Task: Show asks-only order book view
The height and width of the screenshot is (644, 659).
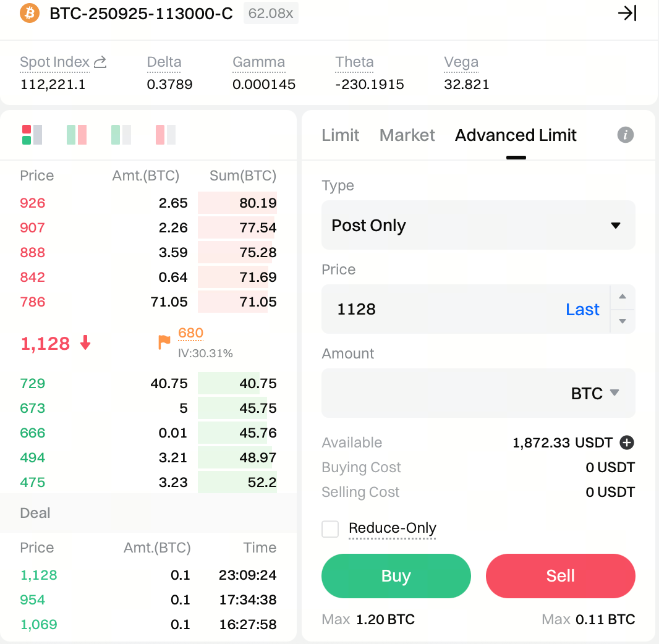Action: pos(166,135)
